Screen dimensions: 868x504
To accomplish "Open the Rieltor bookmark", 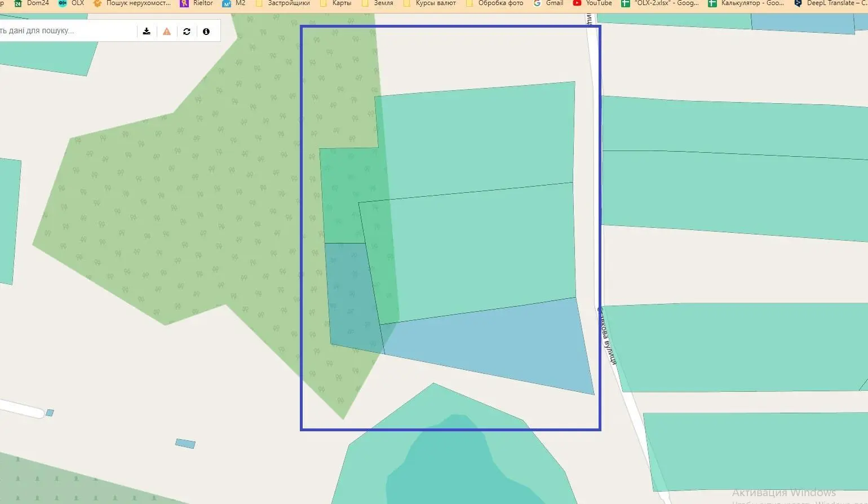I will coord(197,3).
